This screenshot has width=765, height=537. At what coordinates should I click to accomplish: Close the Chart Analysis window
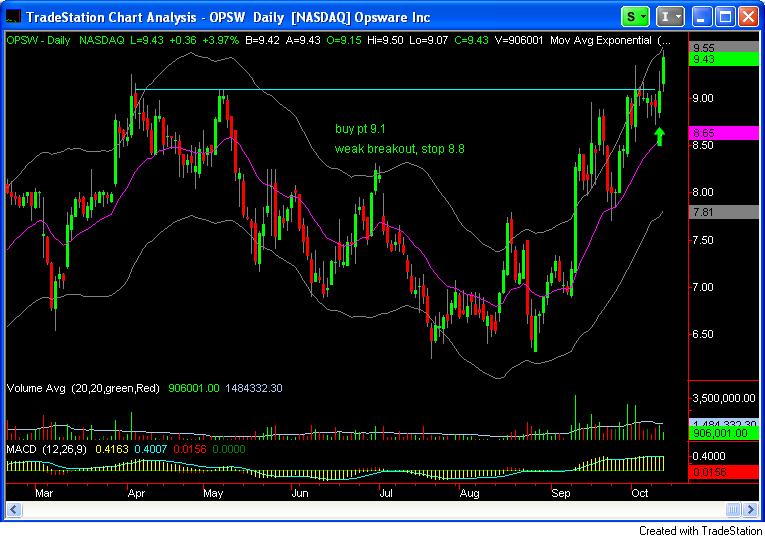[748, 17]
